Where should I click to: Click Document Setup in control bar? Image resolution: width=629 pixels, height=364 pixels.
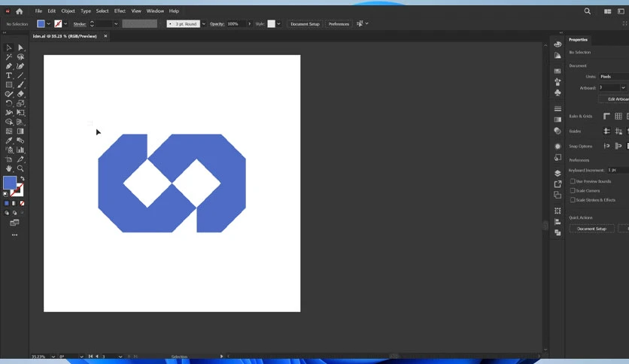(x=305, y=24)
